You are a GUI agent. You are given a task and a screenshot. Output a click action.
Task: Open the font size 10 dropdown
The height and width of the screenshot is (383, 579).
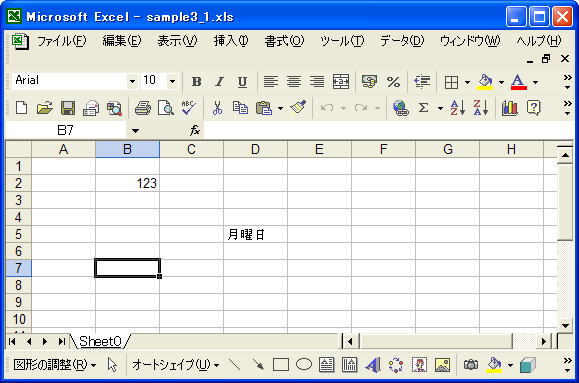pos(172,81)
